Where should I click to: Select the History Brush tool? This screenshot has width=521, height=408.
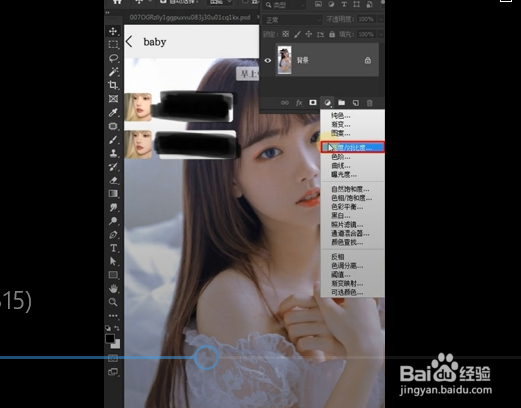pyautogui.click(x=113, y=167)
